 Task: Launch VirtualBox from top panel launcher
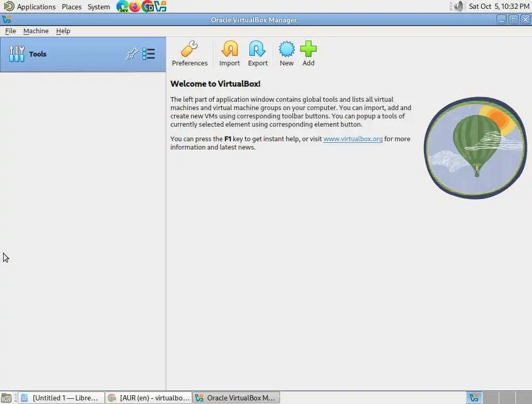coord(160,6)
